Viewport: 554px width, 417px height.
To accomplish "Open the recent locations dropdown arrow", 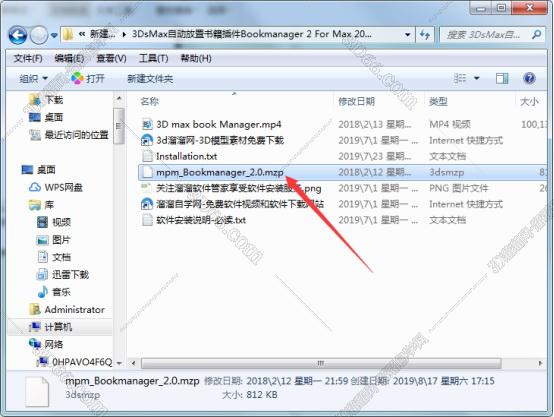I will (54, 35).
